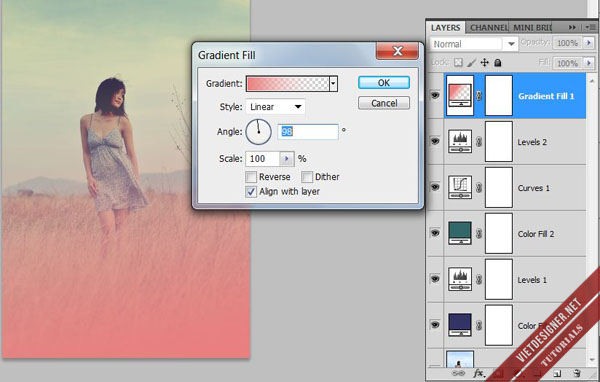Click the angle dial in Gradient Fill dialog
This screenshot has width=600, height=382.
[258, 132]
